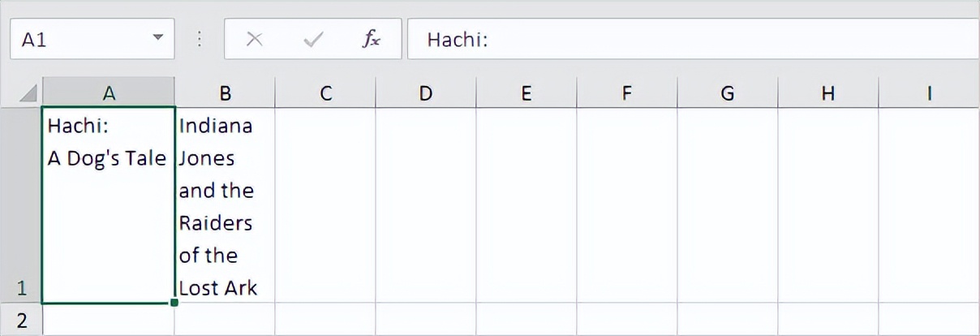
Task: Select empty cell D1
Action: [x=426, y=206]
